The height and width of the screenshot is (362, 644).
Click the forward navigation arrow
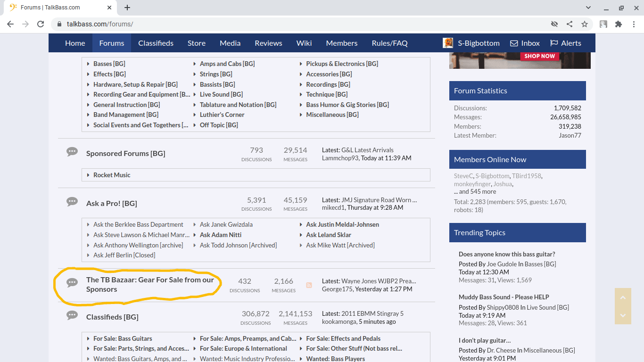25,24
